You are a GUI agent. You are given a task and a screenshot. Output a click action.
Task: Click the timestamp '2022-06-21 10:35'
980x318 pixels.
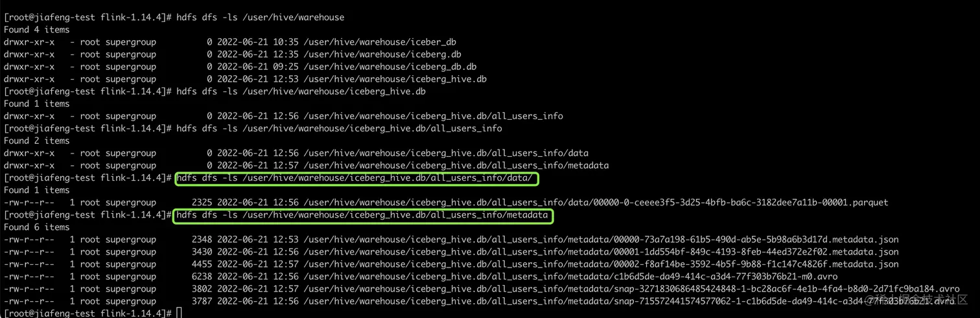click(x=257, y=42)
